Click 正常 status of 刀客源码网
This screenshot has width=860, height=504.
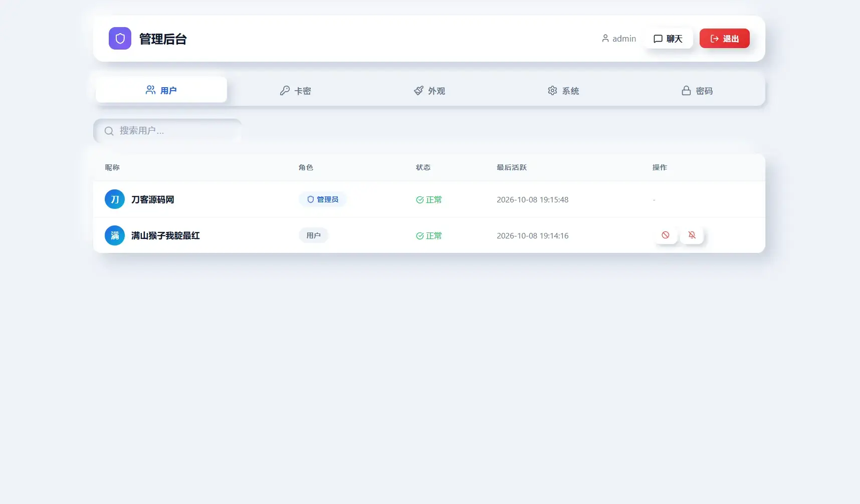tap(429, 200)
